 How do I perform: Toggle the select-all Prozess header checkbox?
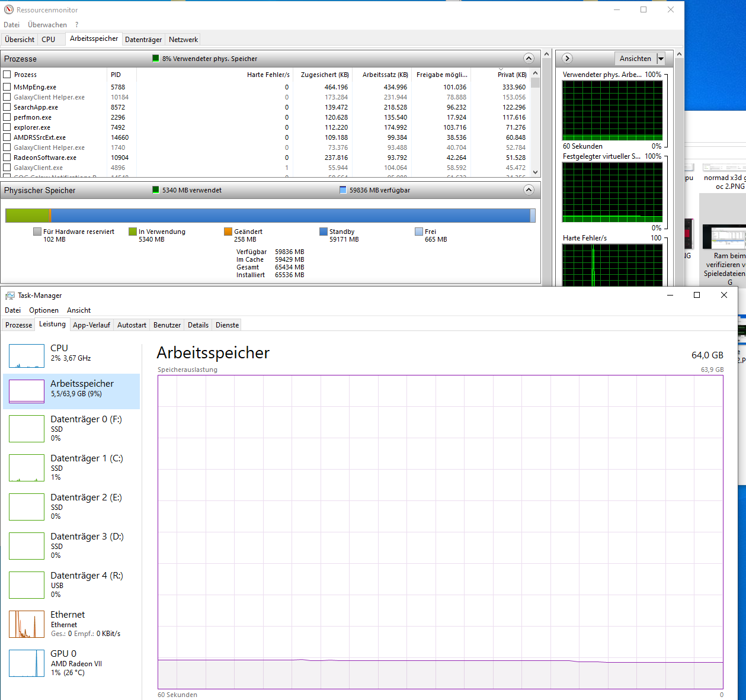7,75
